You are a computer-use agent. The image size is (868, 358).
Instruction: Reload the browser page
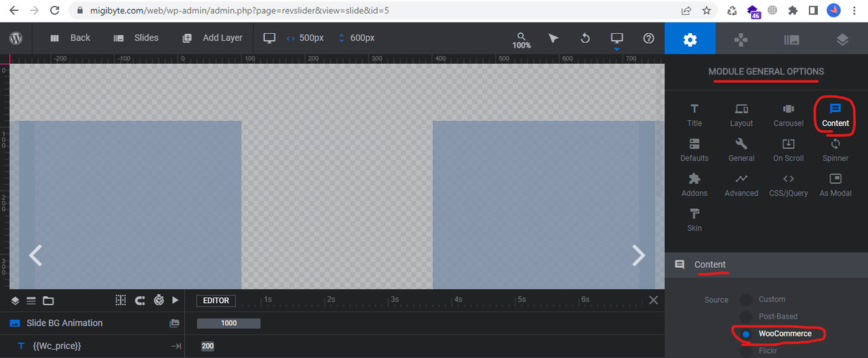pyautogui.click(x=56, y=11)
